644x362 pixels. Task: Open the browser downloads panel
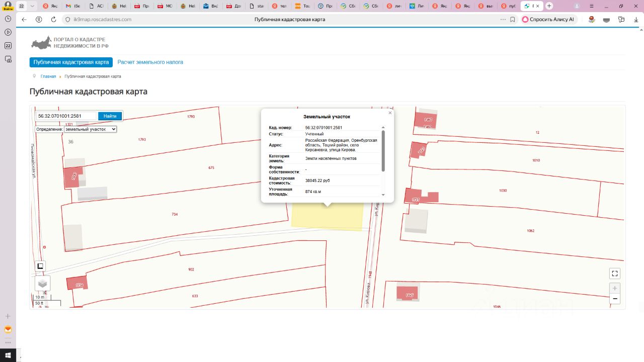pyautogui.click(x=636, y=20)
